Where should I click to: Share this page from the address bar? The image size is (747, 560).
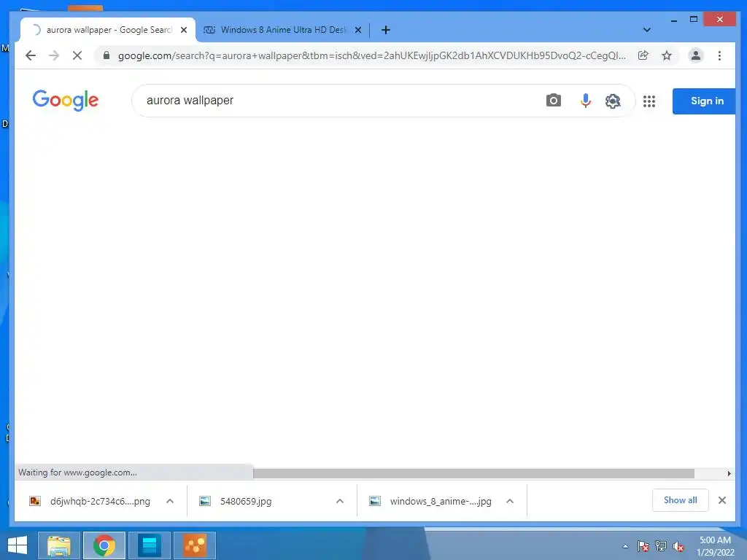pyautogui.click(x=643, y=55)
